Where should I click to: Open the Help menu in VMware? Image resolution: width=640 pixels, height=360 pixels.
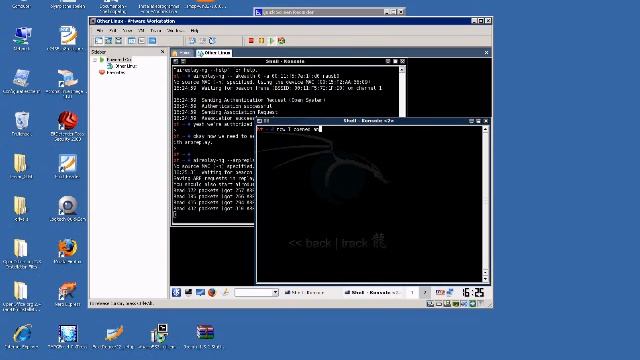coord(194,31)
